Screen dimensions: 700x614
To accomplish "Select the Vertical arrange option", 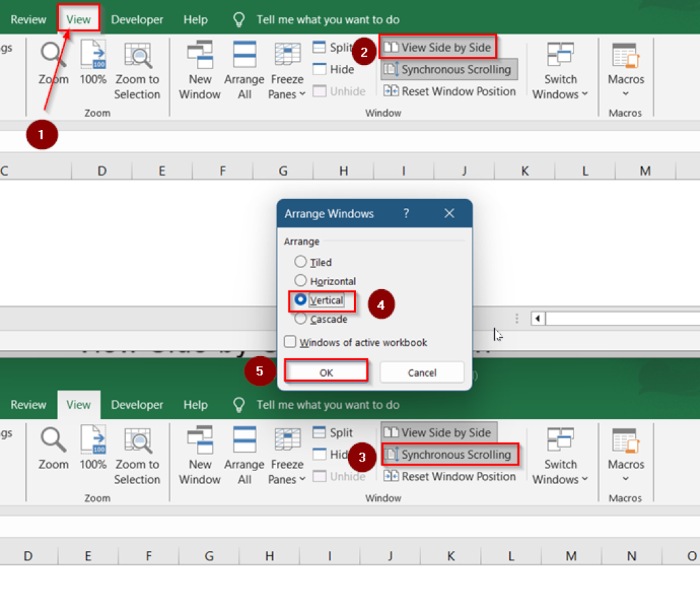I will tap(301, 300).
